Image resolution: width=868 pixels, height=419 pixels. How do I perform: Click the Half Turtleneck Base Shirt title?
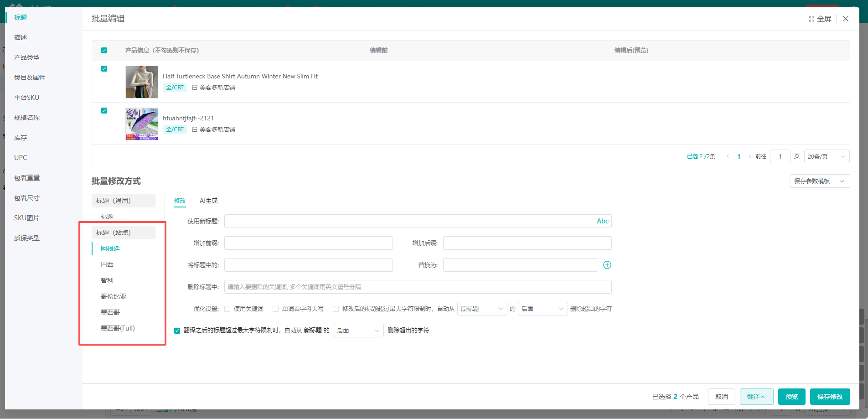click(x=240, y=76)
